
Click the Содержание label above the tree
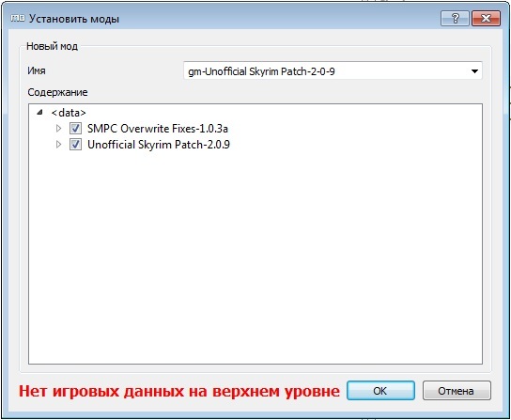(x=57, y=92)
